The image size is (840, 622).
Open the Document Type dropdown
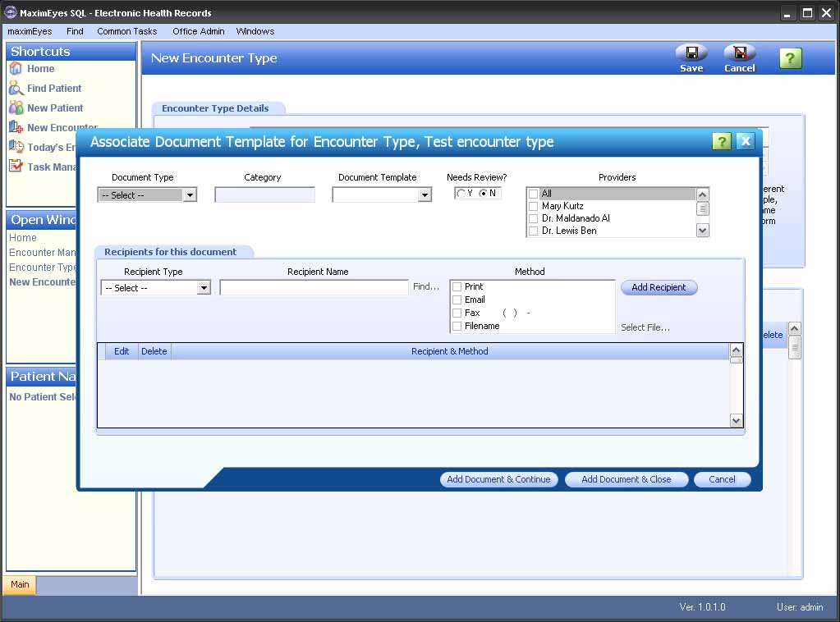point(190,195)
